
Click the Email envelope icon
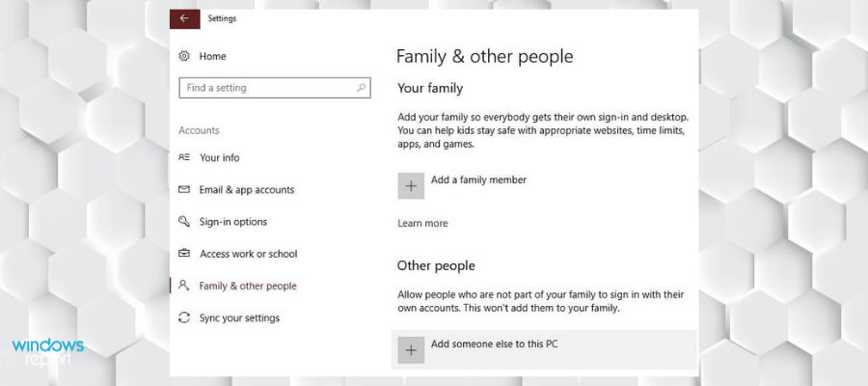[x=184, y=189]
